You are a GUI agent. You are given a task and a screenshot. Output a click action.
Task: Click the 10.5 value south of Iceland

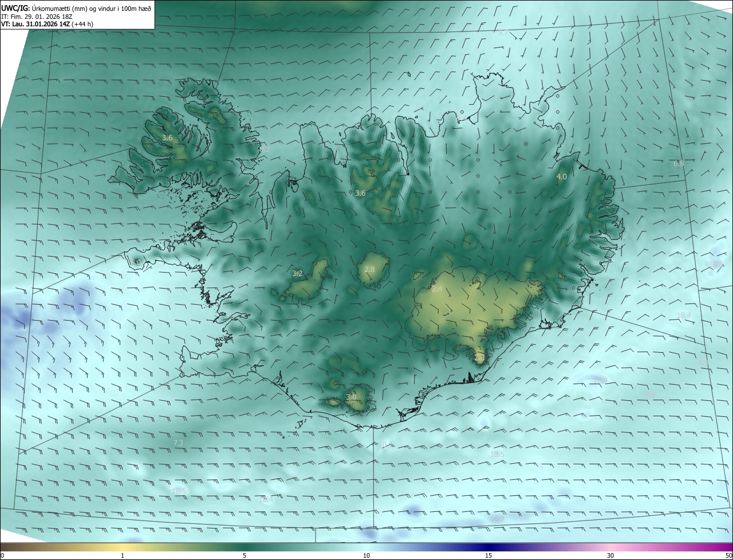[x=497, y=455]
